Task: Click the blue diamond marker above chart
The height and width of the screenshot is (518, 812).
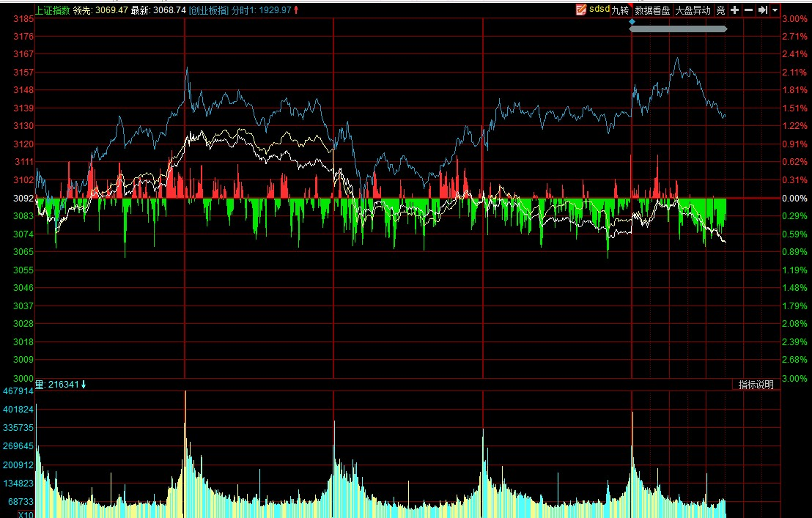Action: point(632,21)
